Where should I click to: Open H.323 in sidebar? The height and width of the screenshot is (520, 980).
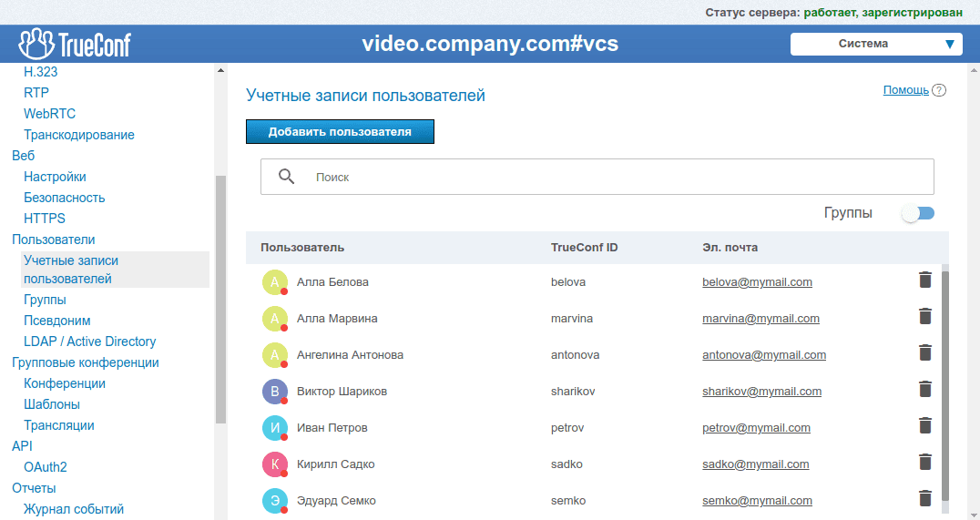tap(41, 72)
